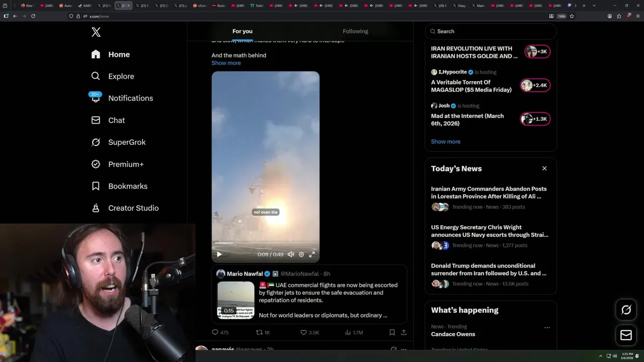
Task: Open the 150% zoom indicator
Action: (561, 16)
